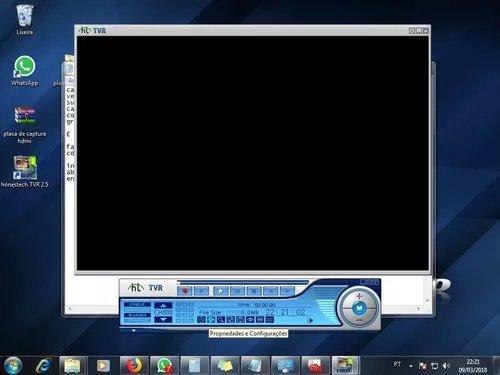500x375 pixels.
Task: Start recording with the red record button
Action: 185,291
